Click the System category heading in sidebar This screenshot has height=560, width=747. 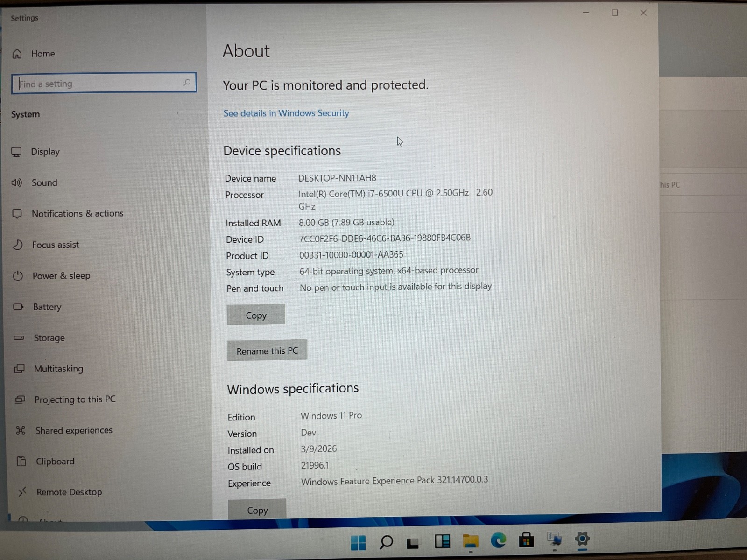(25, 114)
